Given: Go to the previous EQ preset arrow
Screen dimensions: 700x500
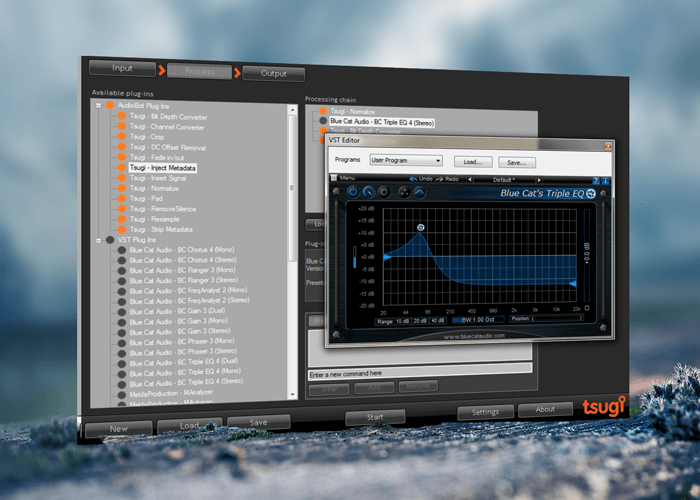Looking at the screenshot, I should (470, 180).
